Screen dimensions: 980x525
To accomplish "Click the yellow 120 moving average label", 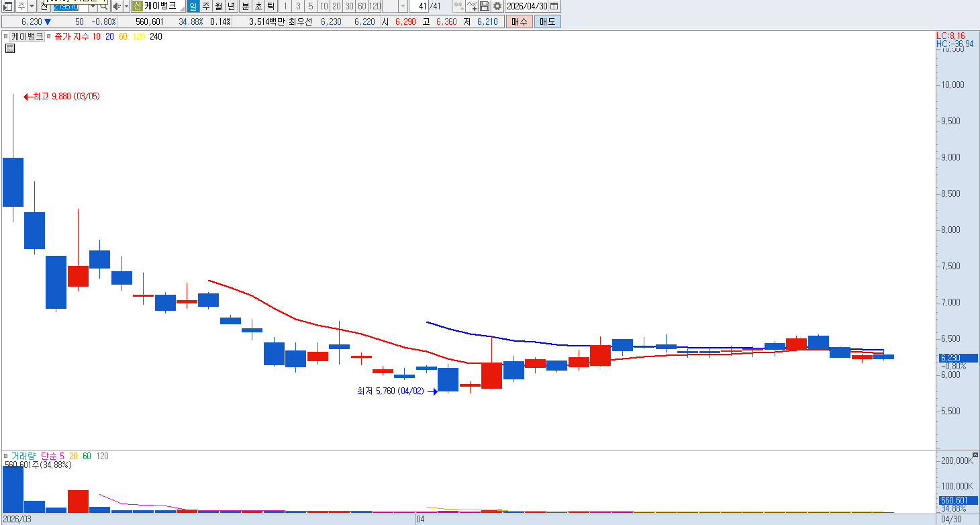I will (138, 36).
